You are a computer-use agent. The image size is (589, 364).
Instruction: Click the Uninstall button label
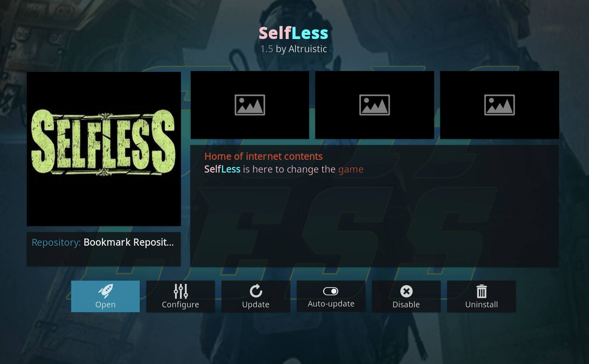[x=481, y=305]
